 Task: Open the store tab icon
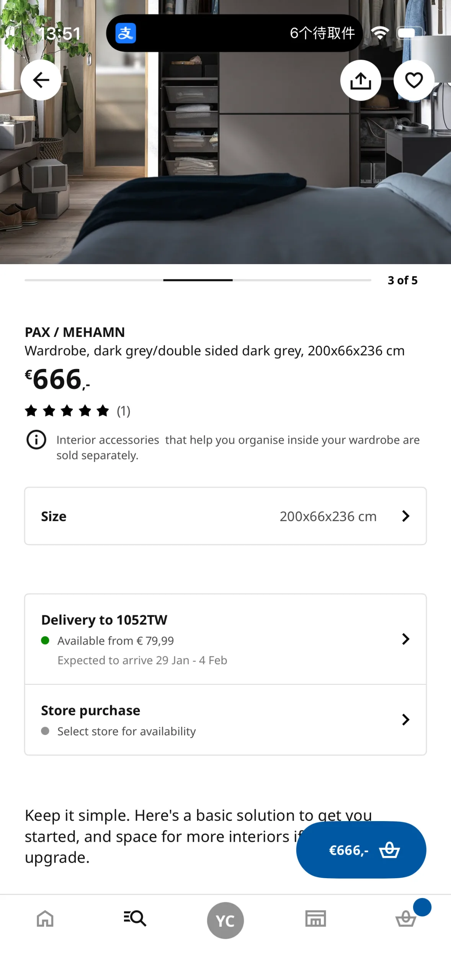(x=315, y=918)
